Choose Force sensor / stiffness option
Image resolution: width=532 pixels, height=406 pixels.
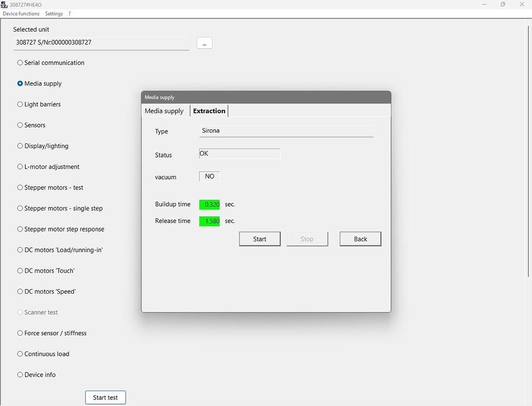pos(20,333)
